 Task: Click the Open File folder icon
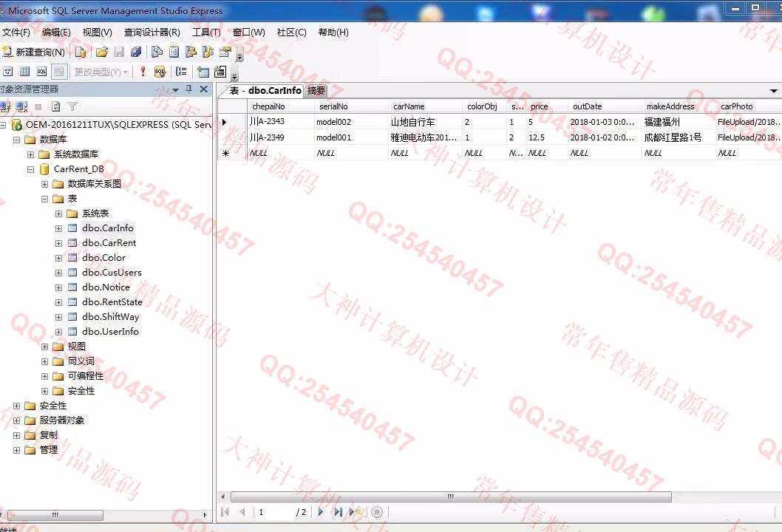pyautogui.click(x=102, y=52)
